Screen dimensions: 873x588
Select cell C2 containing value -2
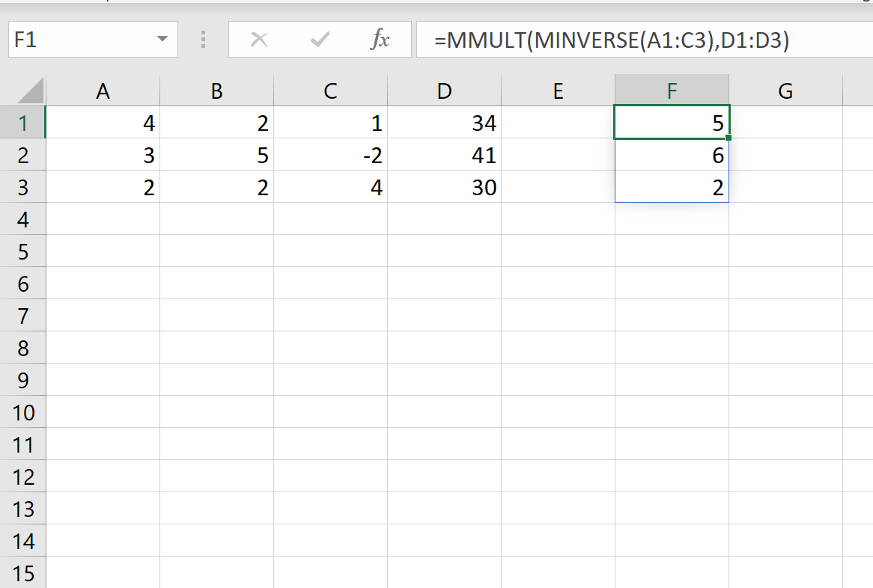point(330,155)
